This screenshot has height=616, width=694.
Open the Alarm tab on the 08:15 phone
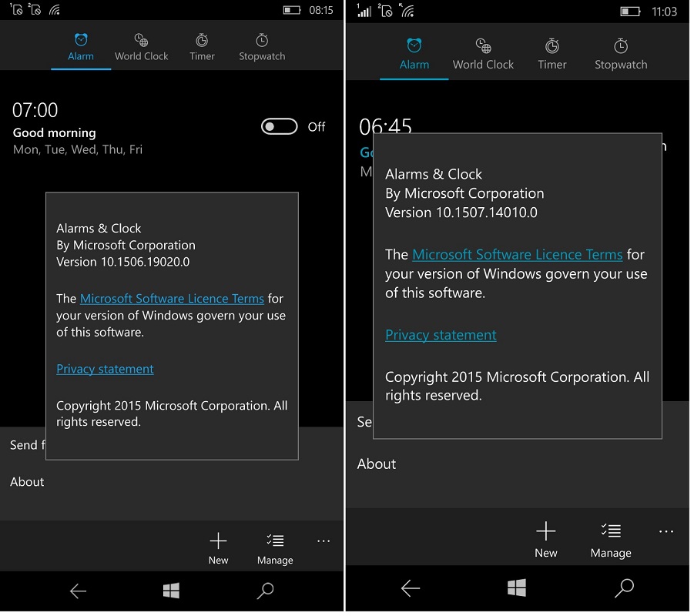pyautogui.click(x=81, y=47)
